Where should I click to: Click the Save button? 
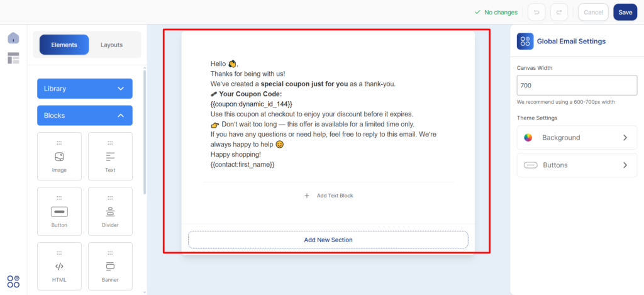625,12
